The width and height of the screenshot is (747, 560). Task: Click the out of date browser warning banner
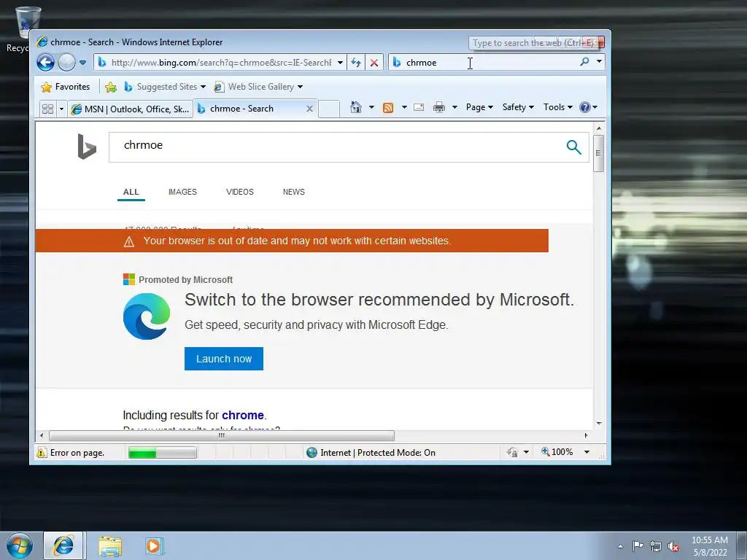(292, 241)
